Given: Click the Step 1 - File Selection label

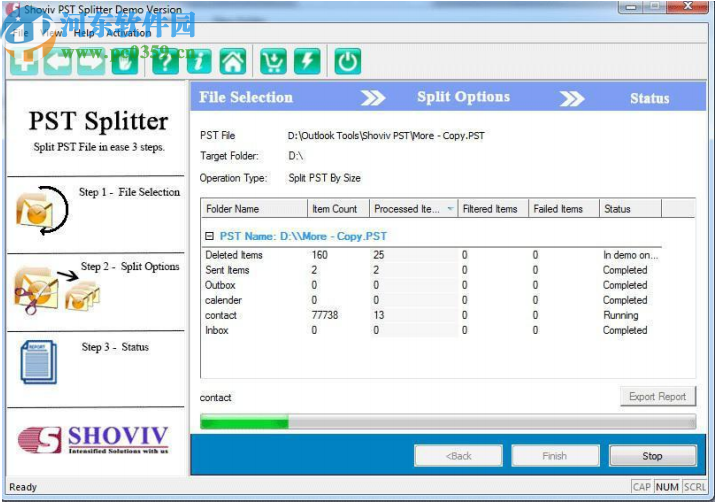Looking at the screenshot, I should pyautogui.click(x=129, y=192).
